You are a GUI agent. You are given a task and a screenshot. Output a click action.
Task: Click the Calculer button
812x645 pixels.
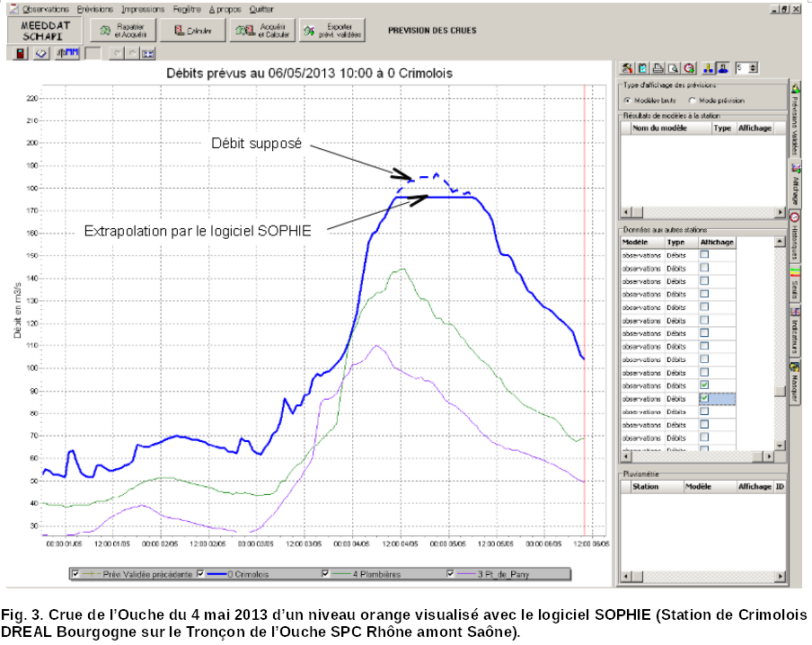192,31
